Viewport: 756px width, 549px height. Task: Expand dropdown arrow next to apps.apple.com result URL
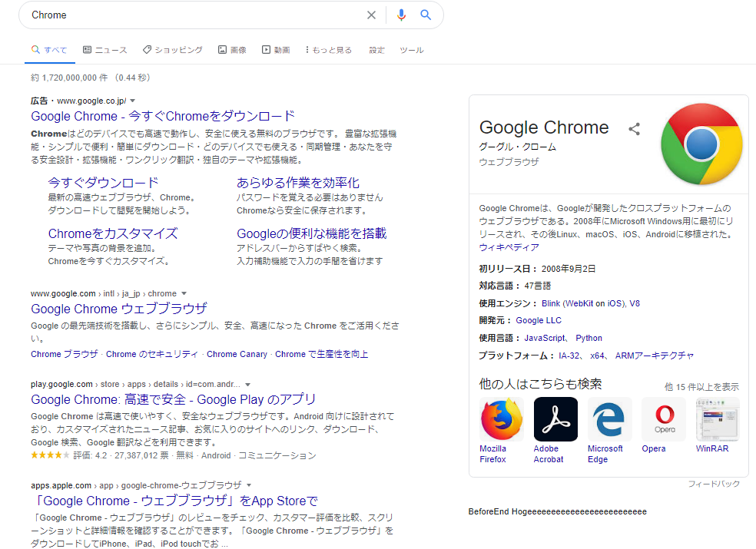pos(249,485)
